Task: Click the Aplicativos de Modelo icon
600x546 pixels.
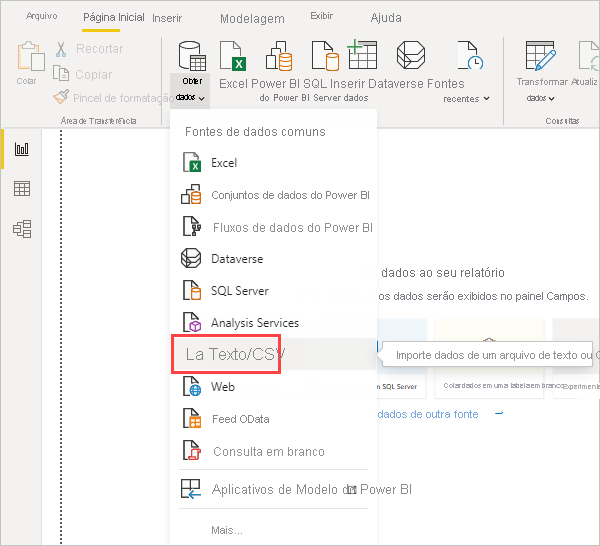Action: tap(191, 489)
